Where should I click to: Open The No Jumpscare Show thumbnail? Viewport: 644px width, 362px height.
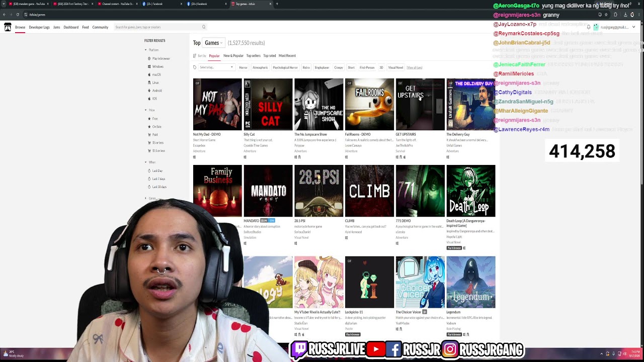[319, 104]
